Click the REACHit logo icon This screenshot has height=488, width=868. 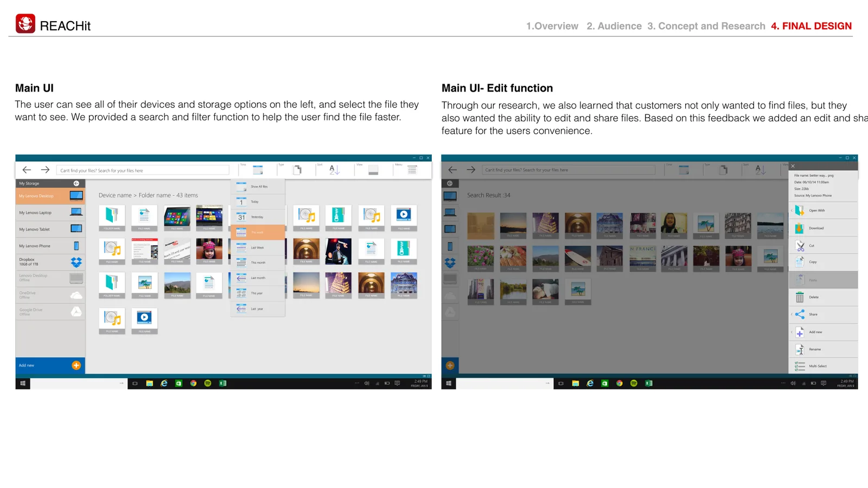click(25, 24)
